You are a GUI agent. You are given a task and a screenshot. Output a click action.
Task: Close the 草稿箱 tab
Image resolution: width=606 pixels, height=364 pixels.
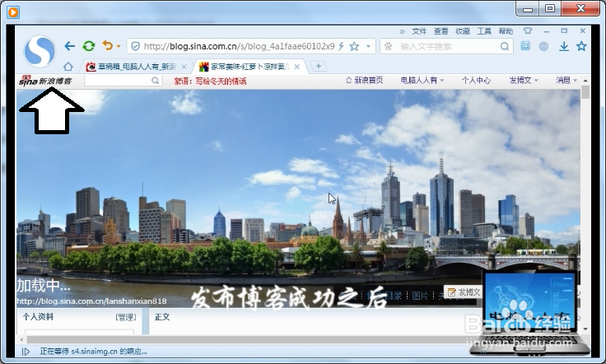(x=184, y=67)
